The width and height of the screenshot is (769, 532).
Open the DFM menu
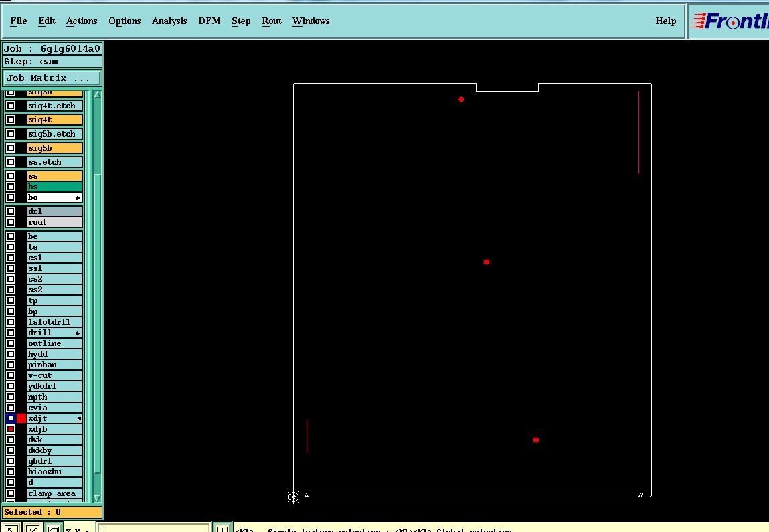point(209,21)
